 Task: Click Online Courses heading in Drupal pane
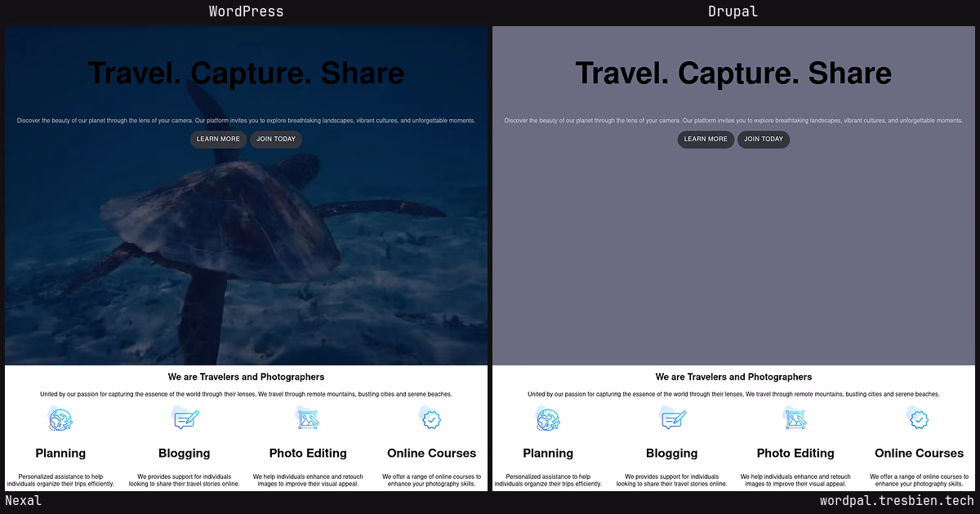[x=919, y=454]
